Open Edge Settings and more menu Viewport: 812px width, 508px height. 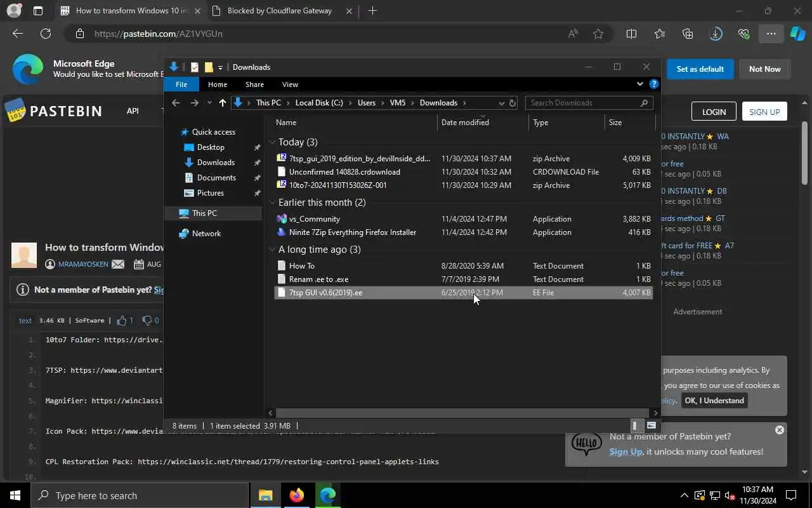[x=771, y=34]
